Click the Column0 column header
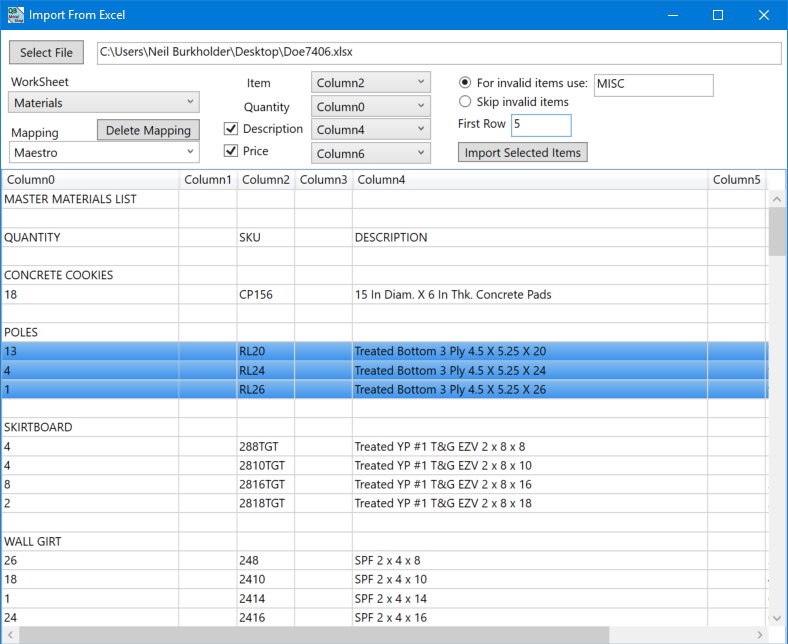This screenshot has width=788, height=644. (x=90, y=180)
